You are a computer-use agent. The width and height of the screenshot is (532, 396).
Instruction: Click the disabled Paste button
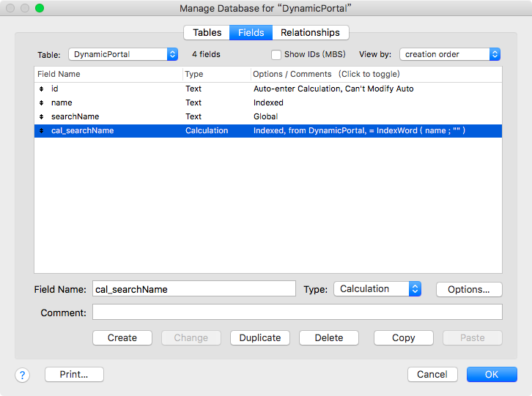click(473, 338)
